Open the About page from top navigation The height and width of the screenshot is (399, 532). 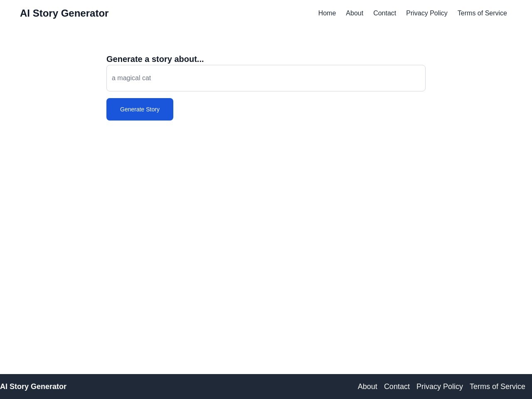pos(355,13)
